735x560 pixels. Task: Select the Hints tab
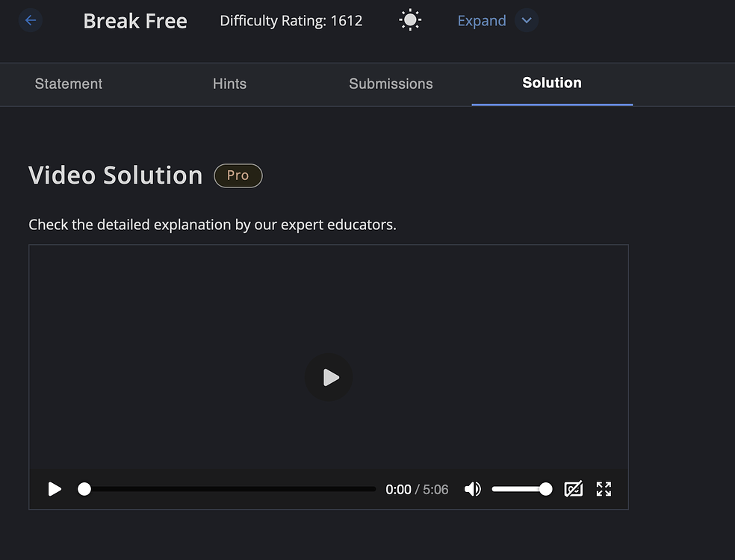(x=229, y=84)
